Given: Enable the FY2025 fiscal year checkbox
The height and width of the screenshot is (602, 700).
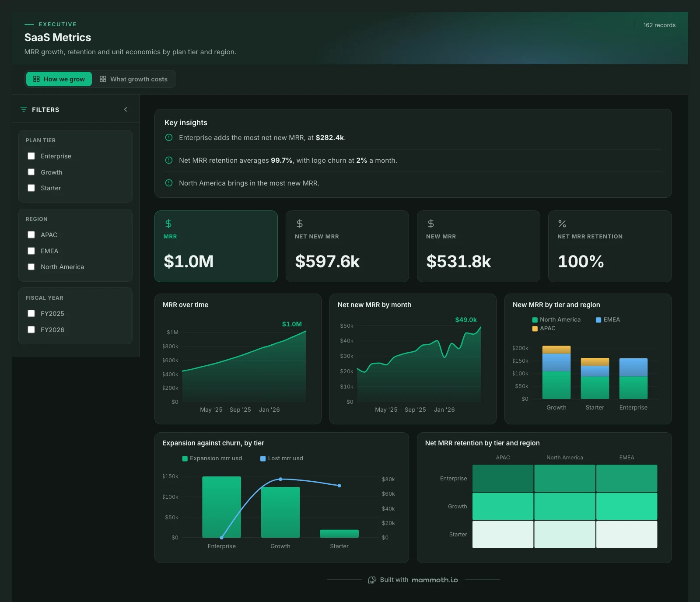Looking at the screenshot, I should (x=31, y=314).
